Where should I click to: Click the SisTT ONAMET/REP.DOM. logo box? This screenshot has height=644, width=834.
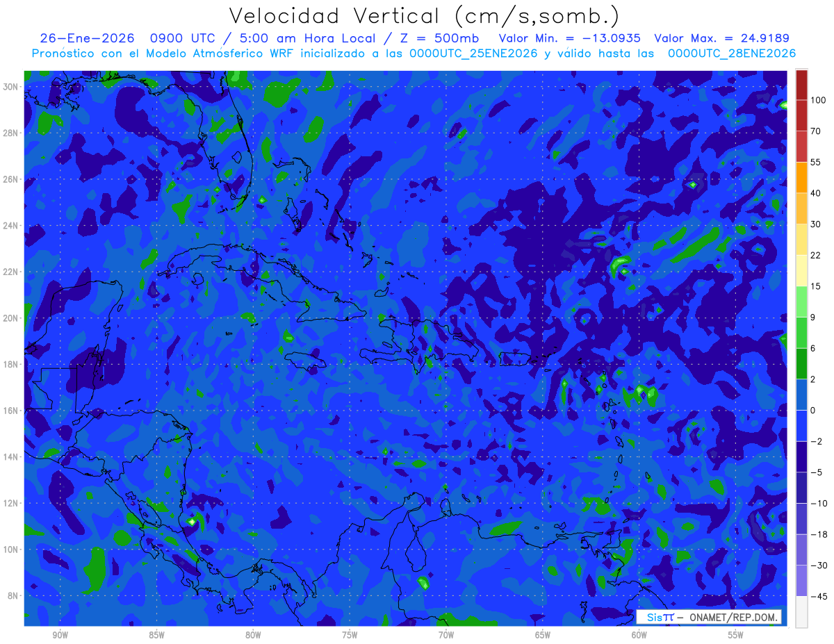[x=709, y=617]
